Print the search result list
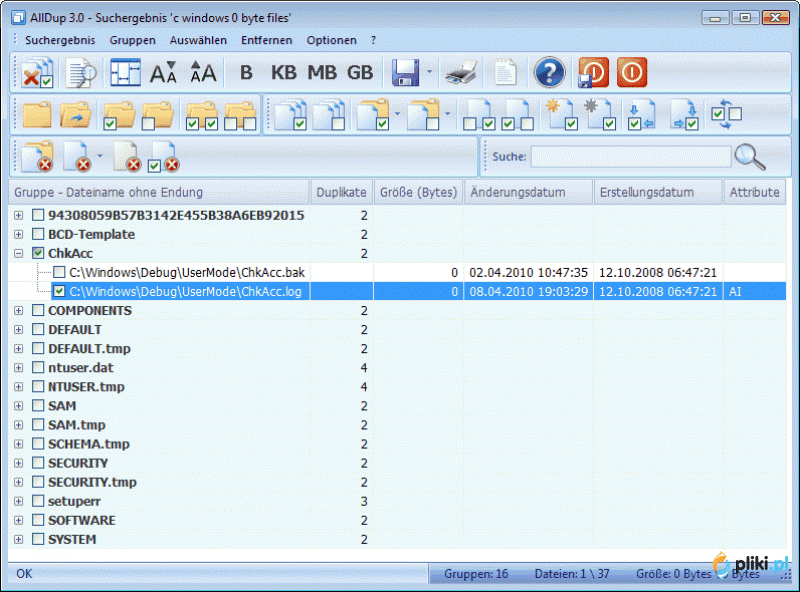The height and width of the screenshot is (592, 800). (461, 72)
